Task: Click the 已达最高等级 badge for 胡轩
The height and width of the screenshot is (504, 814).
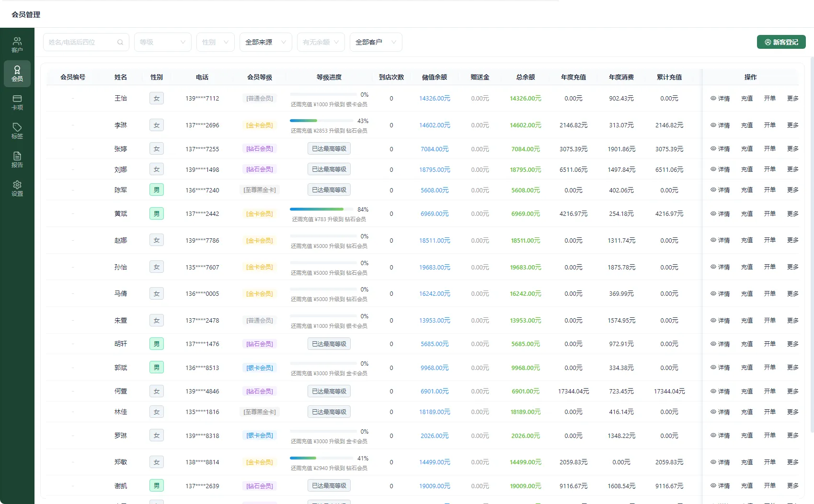Action: coord(329,344)
